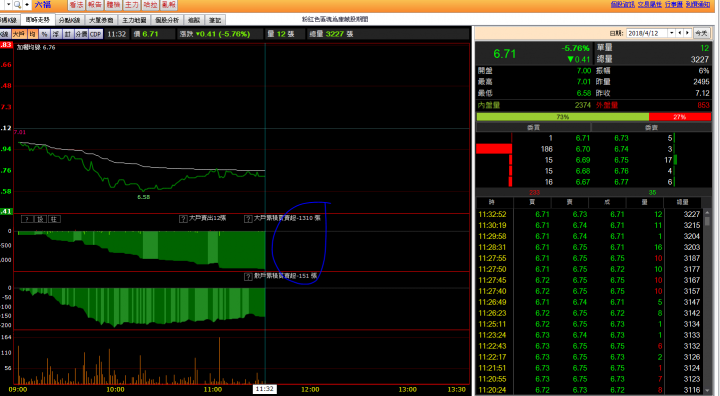Click the ? help box in the sub-chart header
720x396 pixels.
pos(28,219)
